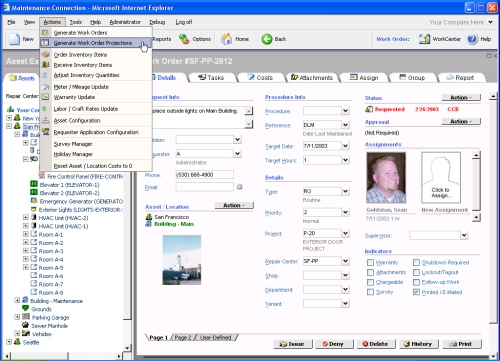Open the Priority dropdown
This screenshot has height=361, width=500.
[345, 212]
